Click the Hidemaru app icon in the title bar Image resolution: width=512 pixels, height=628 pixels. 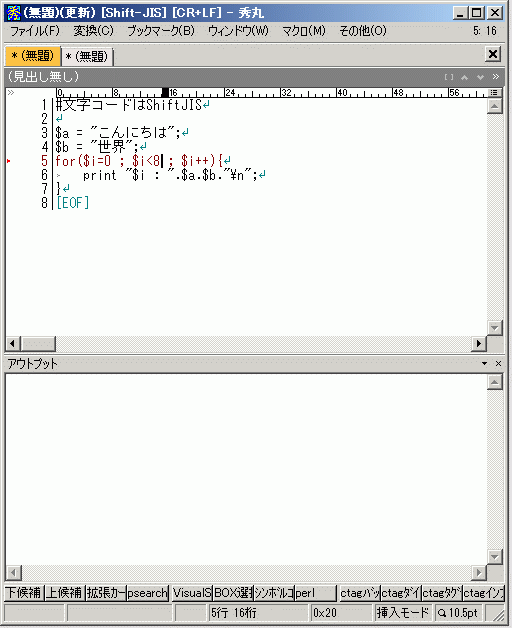click(x=14, y=13)
